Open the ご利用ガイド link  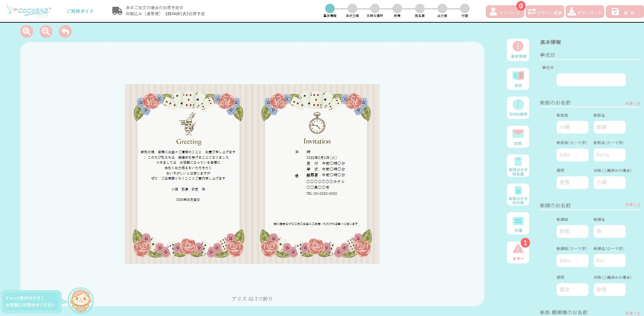click(80, 11)
